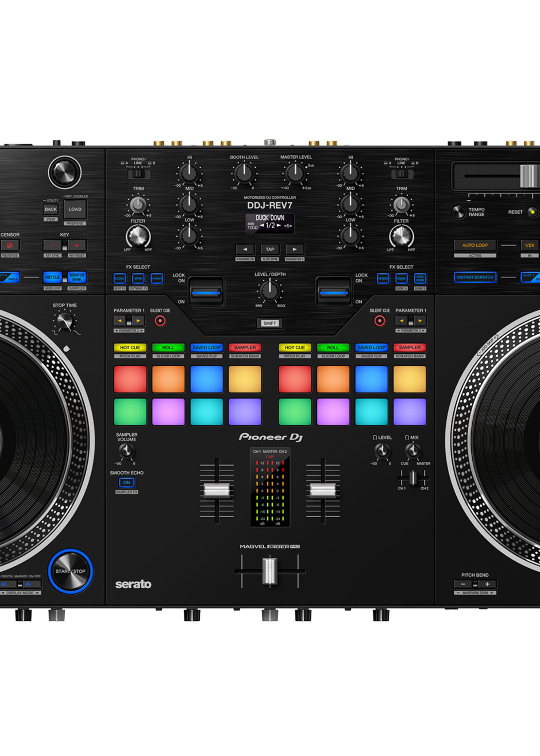Tap the cyan performance pad on deck 2
The height and width of the screenshot is (756, 540).
click(371, 412)
